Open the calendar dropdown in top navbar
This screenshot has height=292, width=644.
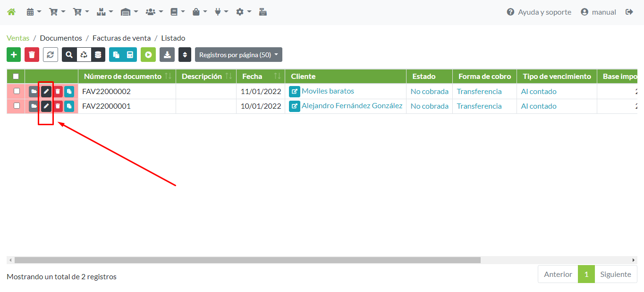pos(34,12)
